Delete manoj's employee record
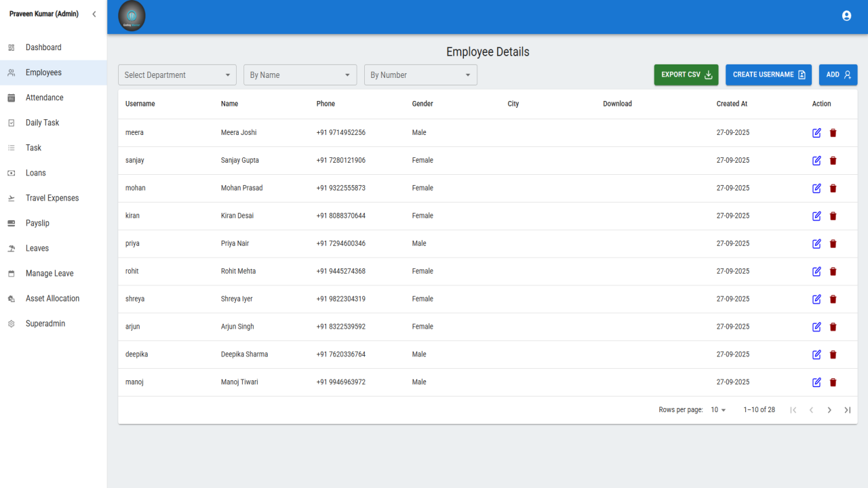868x488 pixels. tap(833, 383)
